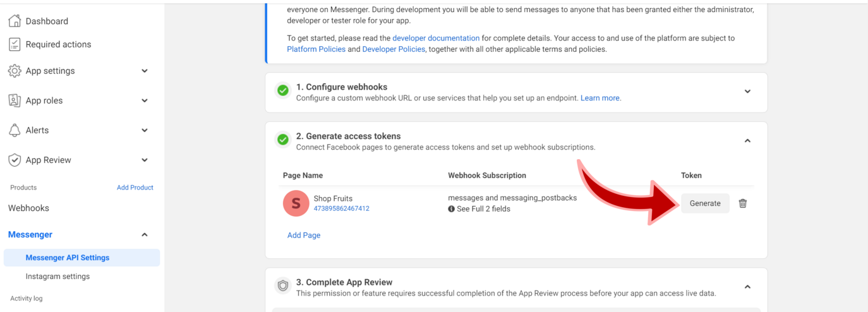Delete the Shop Fruits page with trash icon

pos(743,203)
